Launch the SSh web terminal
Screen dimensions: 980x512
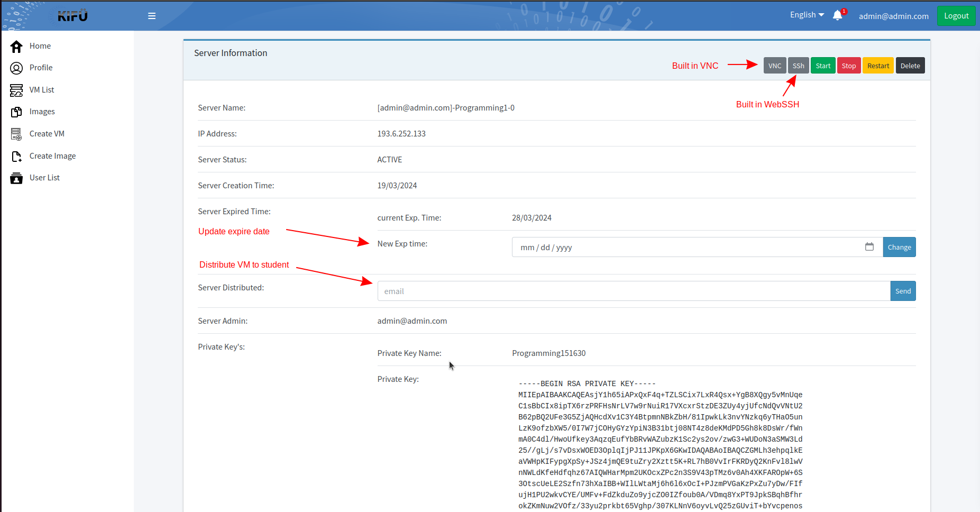(x=798, y=66)
